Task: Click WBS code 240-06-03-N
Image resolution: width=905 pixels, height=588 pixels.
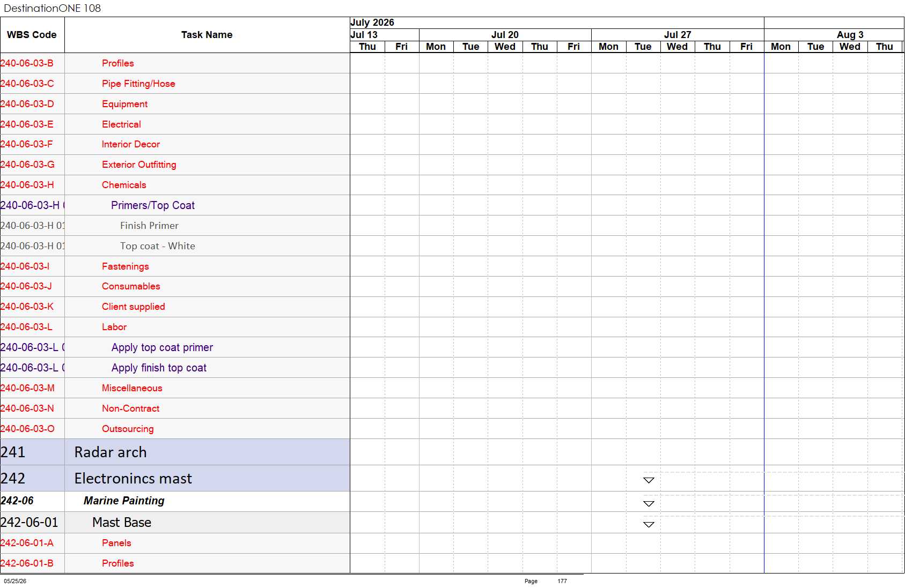Action: pyautogui.click(x=27, y=408)
